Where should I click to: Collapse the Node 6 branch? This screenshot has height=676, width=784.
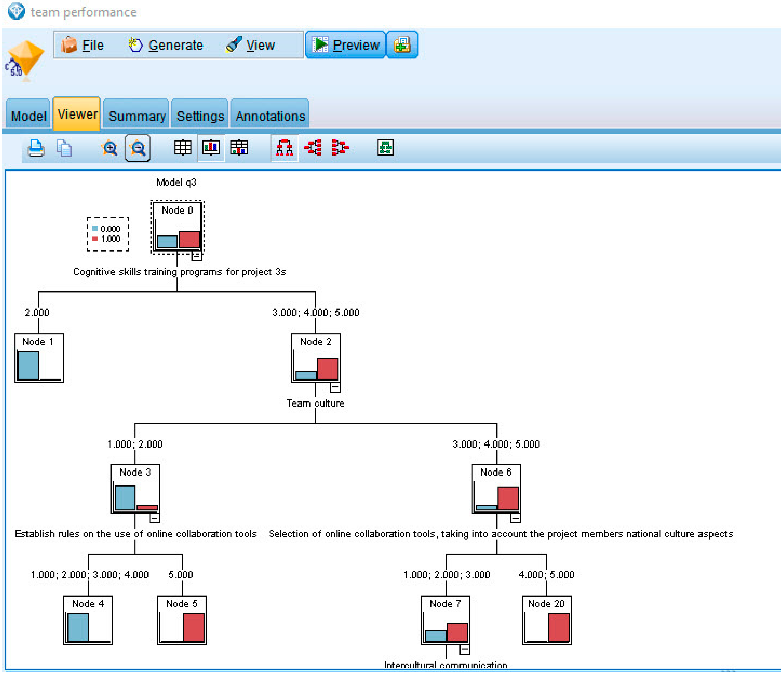[x=516, y=518]
